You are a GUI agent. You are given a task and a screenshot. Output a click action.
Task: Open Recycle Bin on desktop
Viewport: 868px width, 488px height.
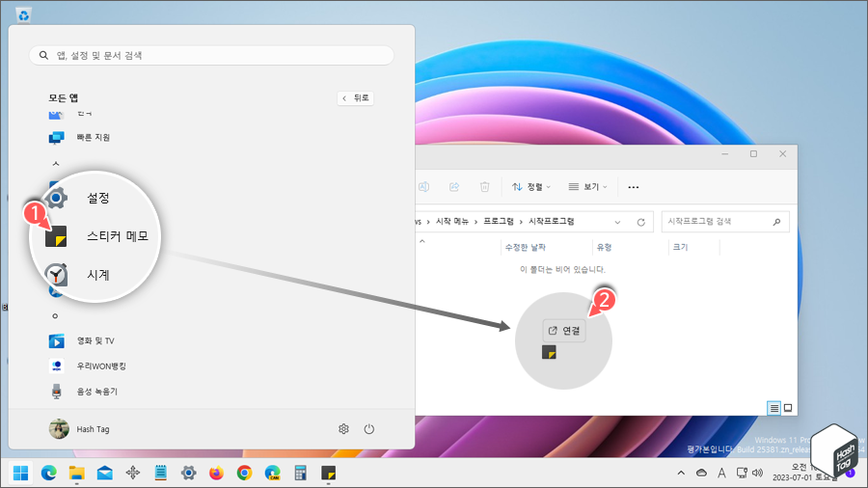click(23, 14)
